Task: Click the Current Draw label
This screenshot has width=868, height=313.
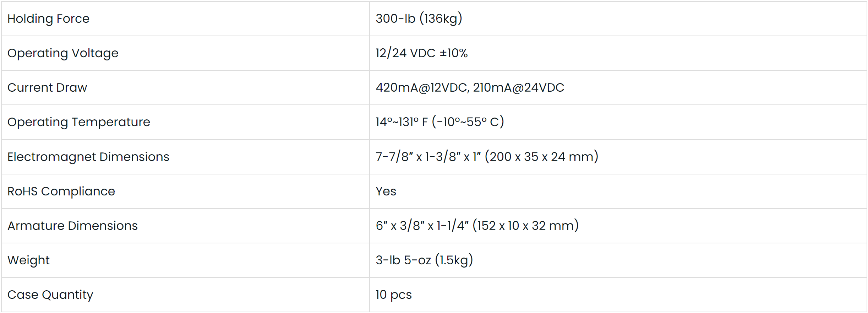Action: (x=47, y=87)
